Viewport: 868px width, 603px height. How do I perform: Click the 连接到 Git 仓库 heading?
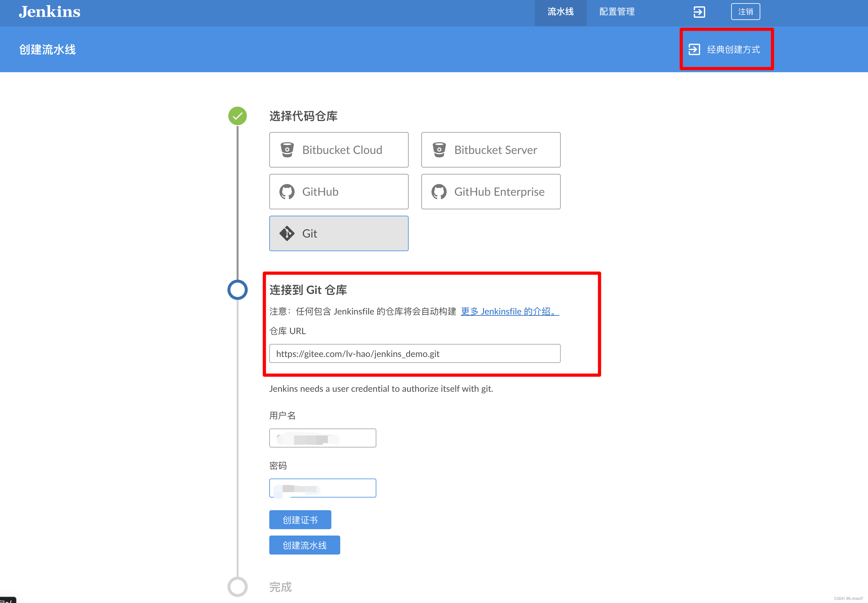pyautogui.click(x=308, y=290)
